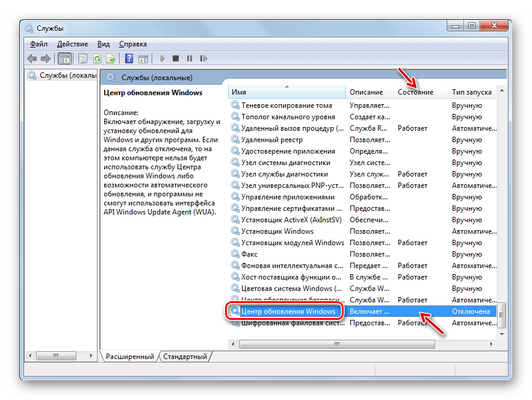
Task: Switch to the Стандартный tab
Action: [185, 357]
